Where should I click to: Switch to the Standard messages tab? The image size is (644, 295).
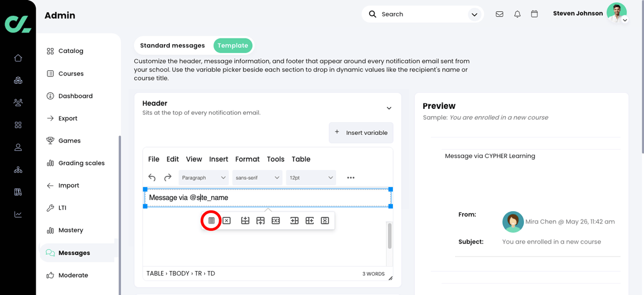pyautogui.click(x=173, y=46)
